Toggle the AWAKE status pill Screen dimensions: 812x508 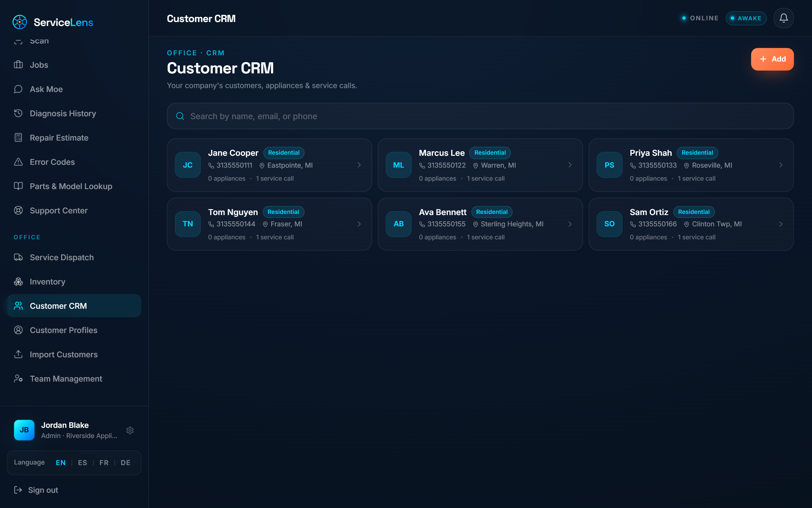[746, 18]
